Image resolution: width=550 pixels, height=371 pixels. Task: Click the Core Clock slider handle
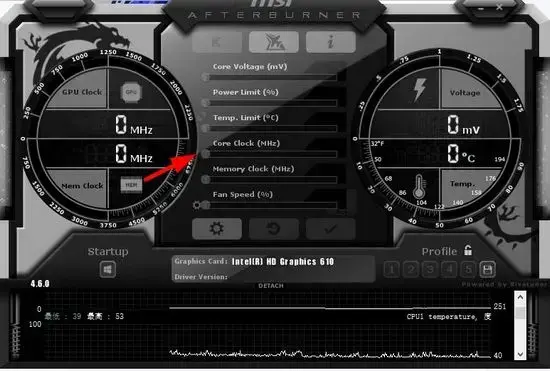point(206,154)
